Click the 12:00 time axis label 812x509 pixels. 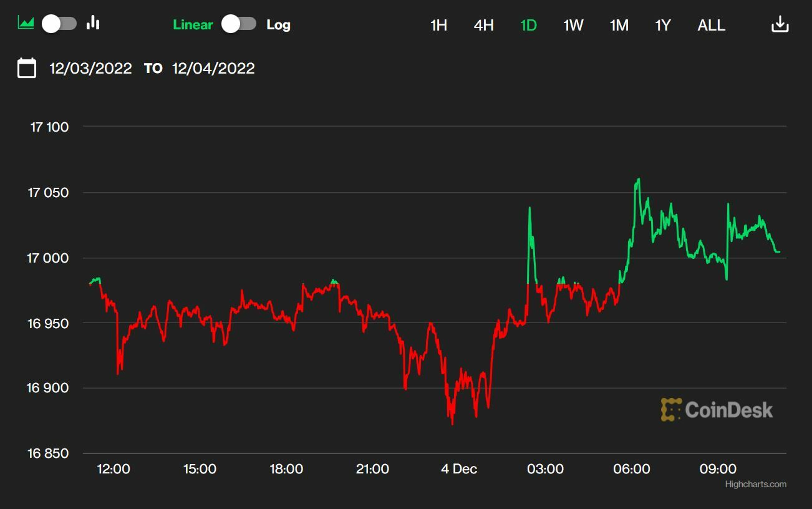pyautogui.click(x=114, y=469)
